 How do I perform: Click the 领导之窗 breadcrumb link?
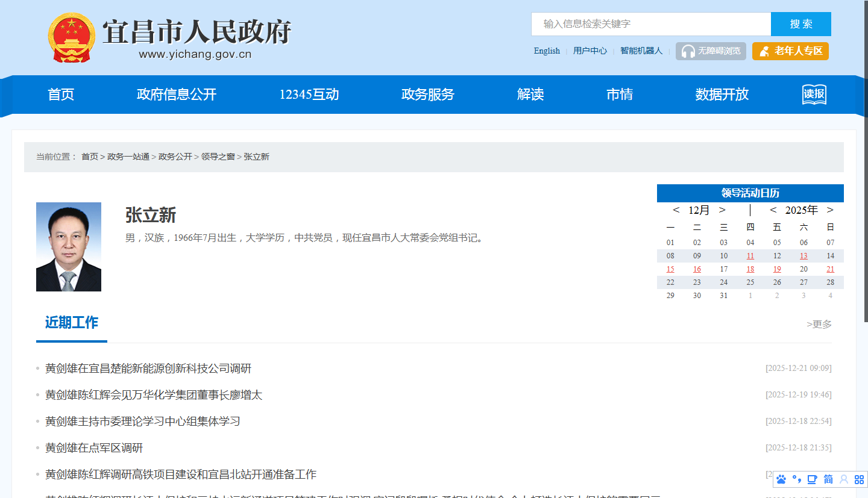[218, 157]
